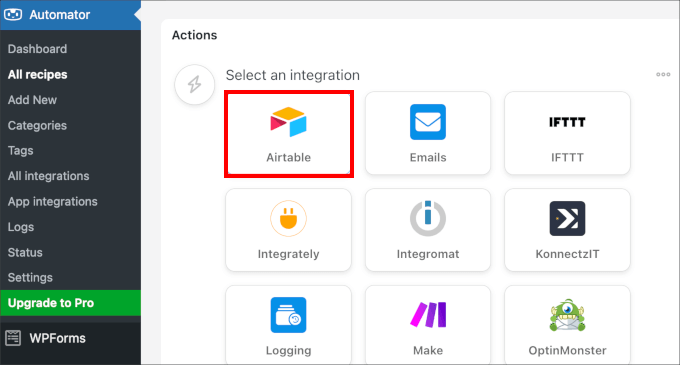Select the Make integration
This screenshot has width=680, height=365.
(x=428, y=325)
